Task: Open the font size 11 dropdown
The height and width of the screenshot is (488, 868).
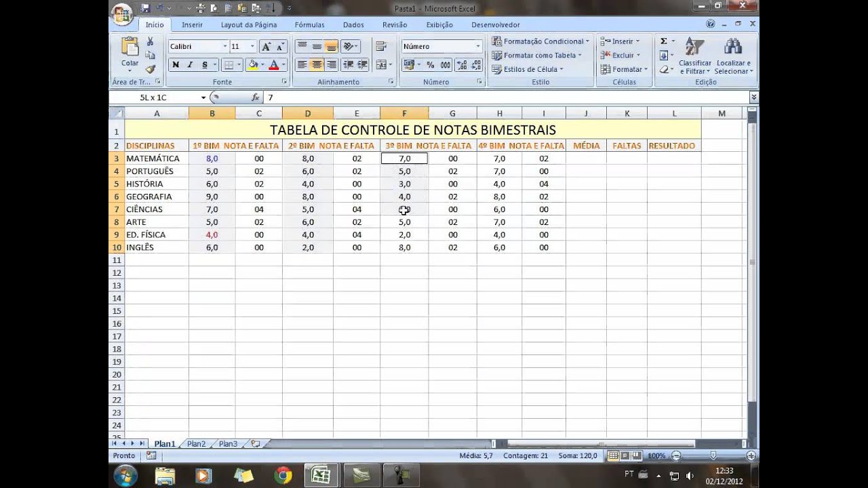Action: click(252, 47)
